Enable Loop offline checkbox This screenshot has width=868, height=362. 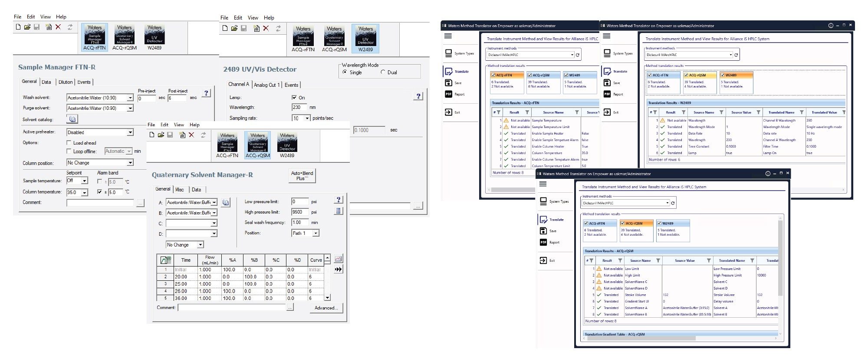point(69,151)
